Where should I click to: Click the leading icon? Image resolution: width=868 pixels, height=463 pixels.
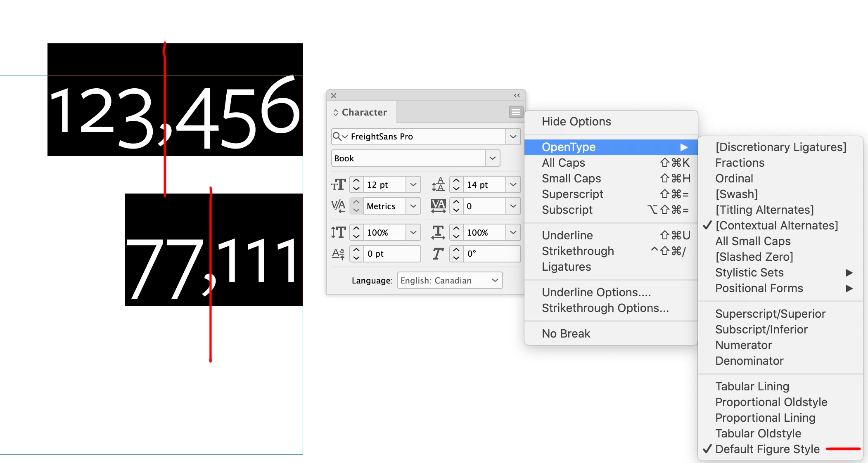[x=438, y=184]
